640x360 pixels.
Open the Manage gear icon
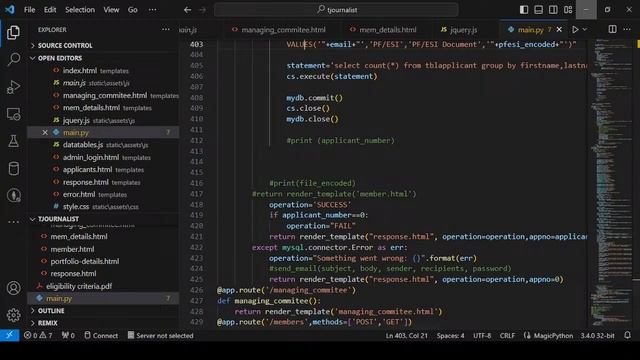[13, 315]
